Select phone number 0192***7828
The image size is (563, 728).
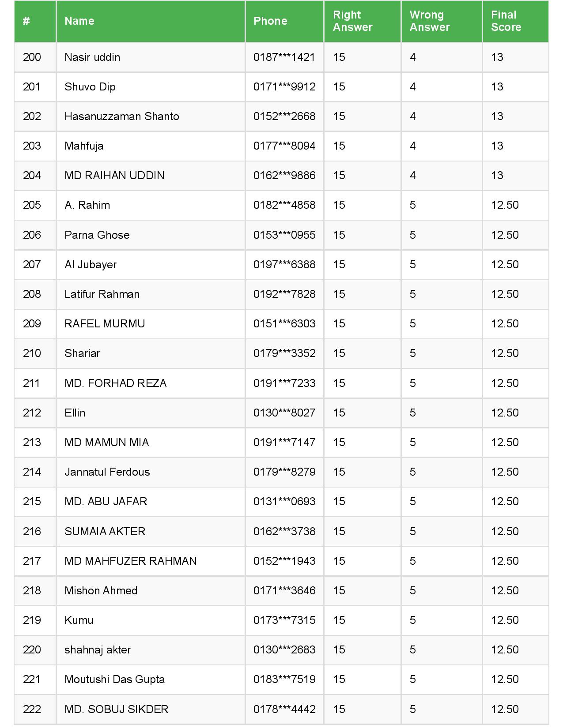point(284,294)
